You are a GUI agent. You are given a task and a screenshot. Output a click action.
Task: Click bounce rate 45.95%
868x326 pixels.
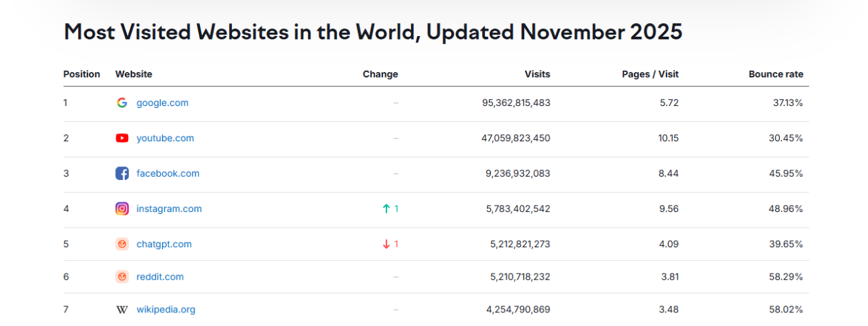click(x=786, y=173)
